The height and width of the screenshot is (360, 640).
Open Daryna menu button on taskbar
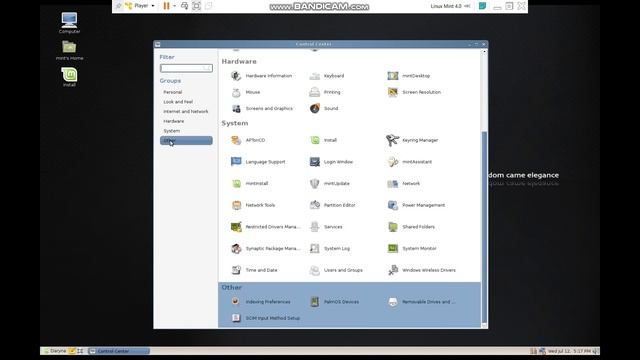(x=55, y=351)
